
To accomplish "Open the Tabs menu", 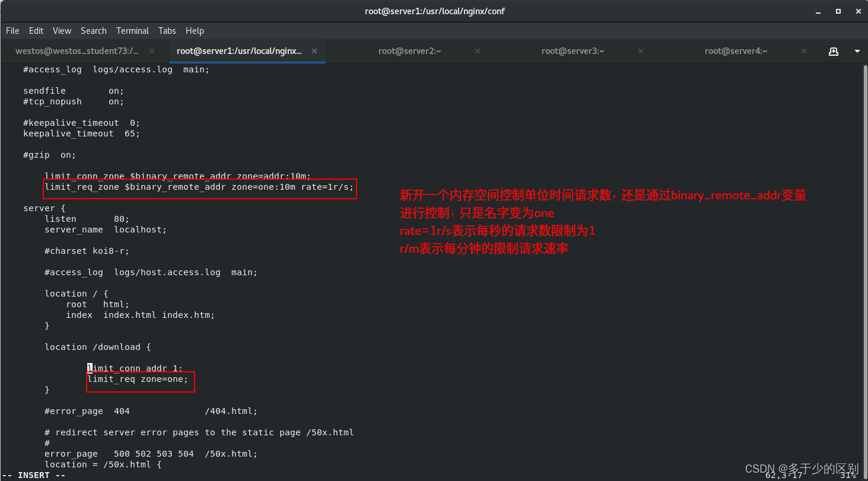I will coord(167,31).
